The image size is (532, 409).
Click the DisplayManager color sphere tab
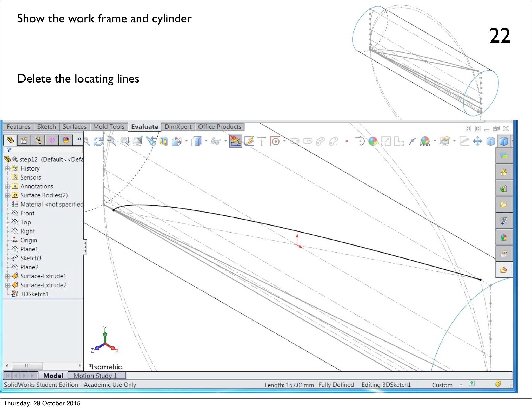[x=66, y=140]
